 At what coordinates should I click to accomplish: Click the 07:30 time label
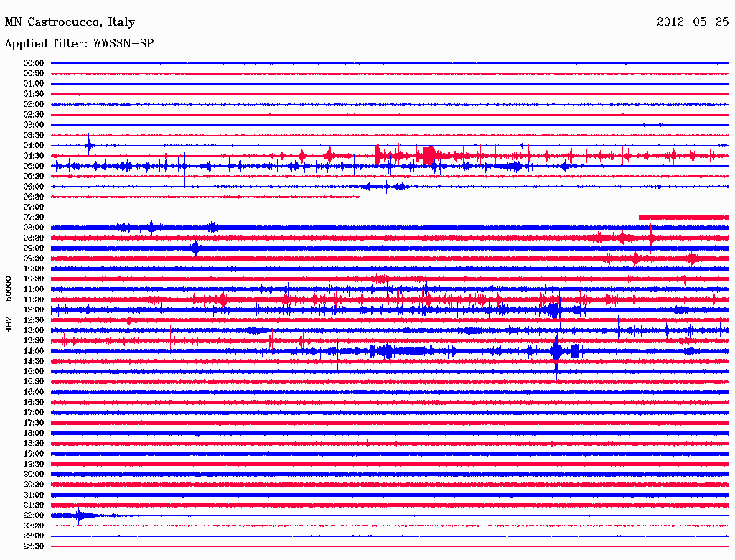click(x=34, y=218)
